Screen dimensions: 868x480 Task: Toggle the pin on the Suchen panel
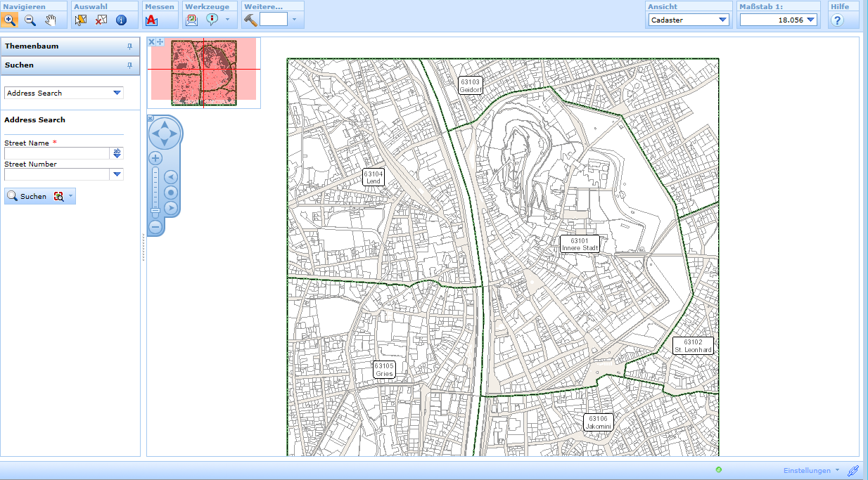129,65
